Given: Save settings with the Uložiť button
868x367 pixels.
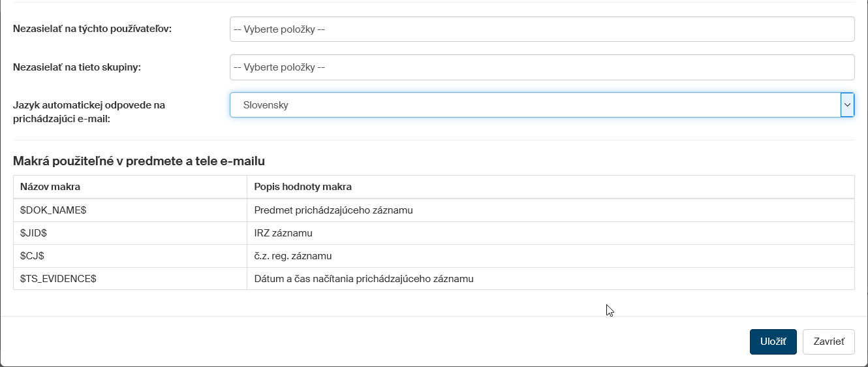Looking at the screenshot, I should coord(773,342).
